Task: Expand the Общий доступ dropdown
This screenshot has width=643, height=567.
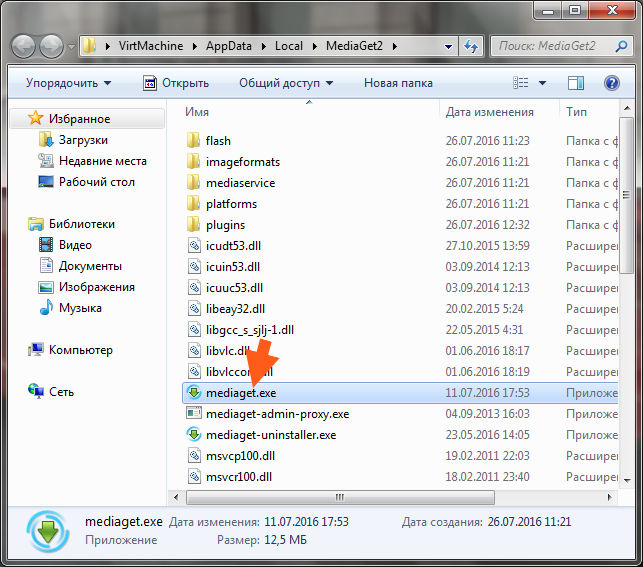Action: pyautogui.click(x=286, y=83)
